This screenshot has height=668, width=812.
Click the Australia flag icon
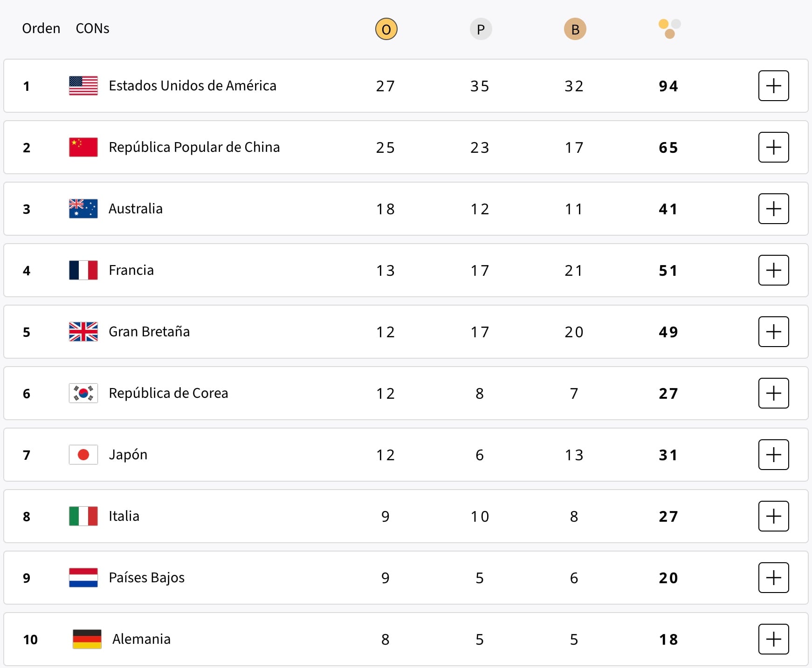tap(83, 209)
